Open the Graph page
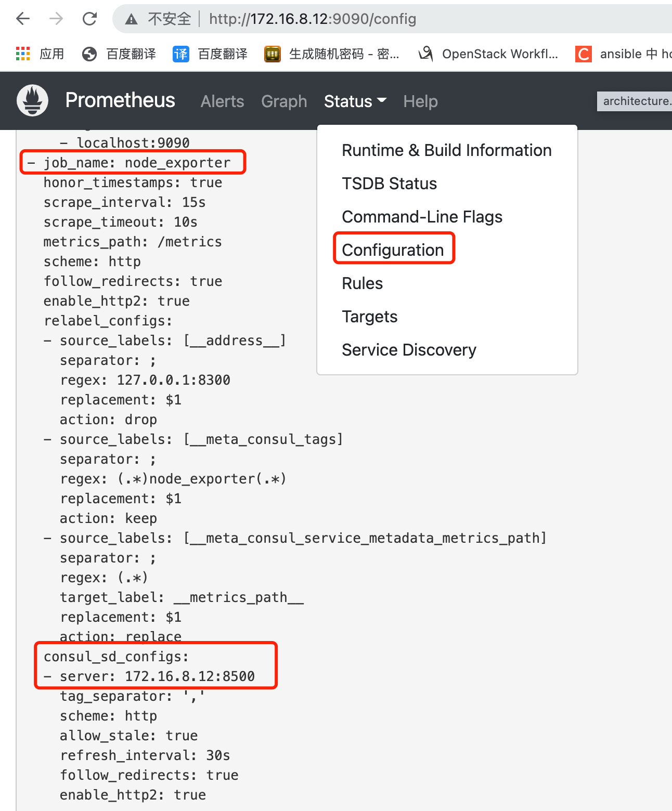 [284, 101]
